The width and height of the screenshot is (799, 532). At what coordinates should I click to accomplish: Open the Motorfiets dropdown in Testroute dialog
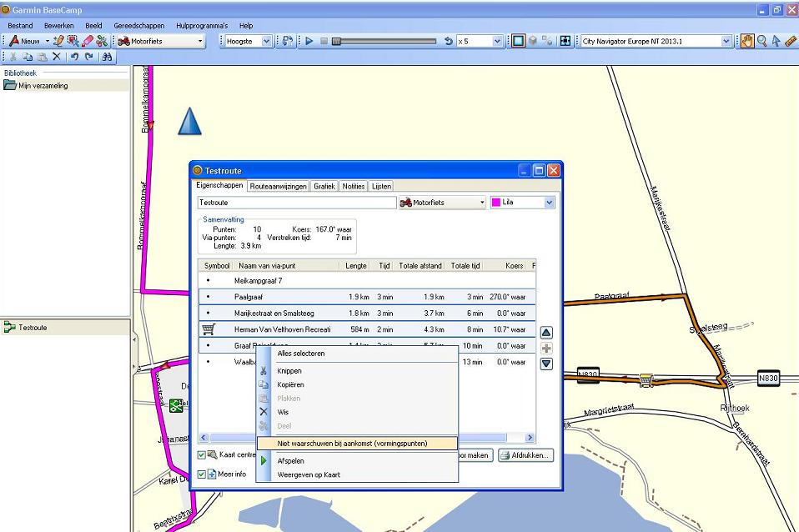[442, 203]
